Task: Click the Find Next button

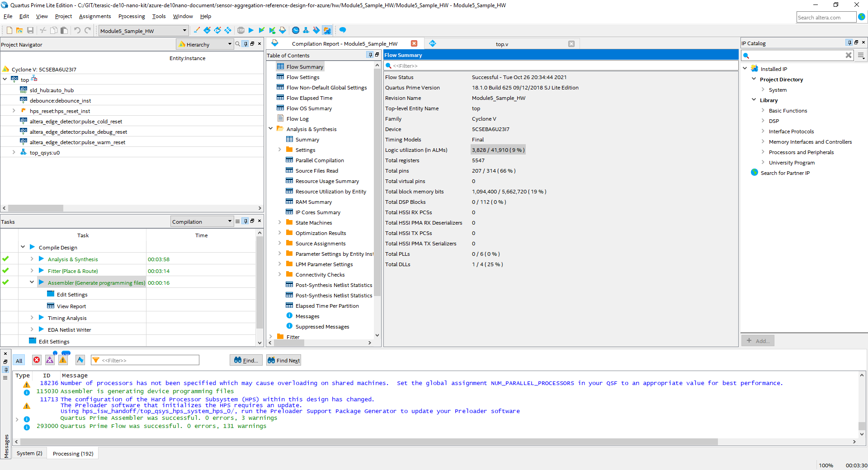Action: pos(283,361)
